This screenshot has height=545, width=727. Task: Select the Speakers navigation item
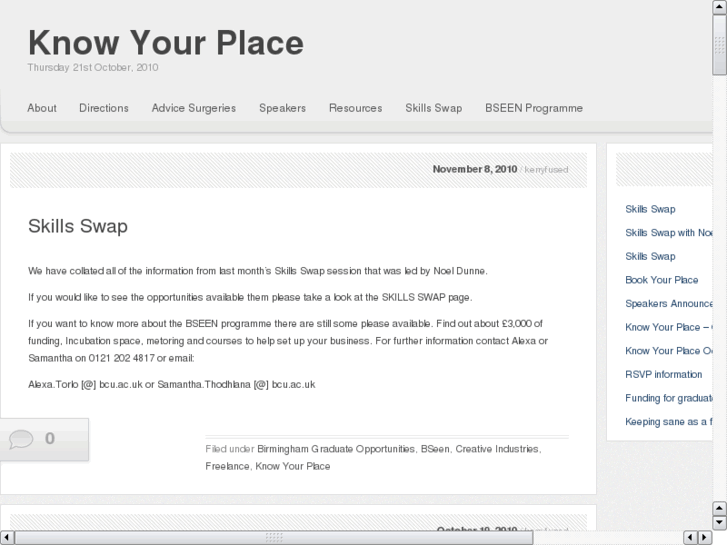tap(282, 108)
